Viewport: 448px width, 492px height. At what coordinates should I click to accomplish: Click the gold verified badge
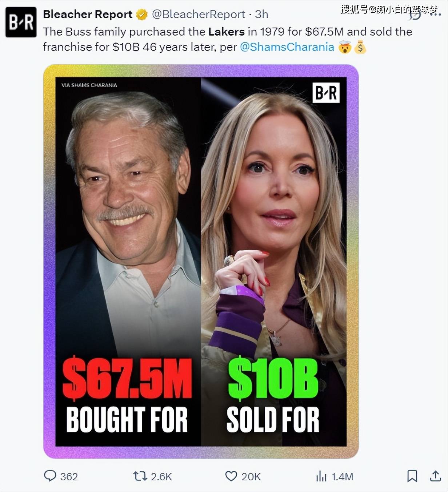[x=142, y=15]
